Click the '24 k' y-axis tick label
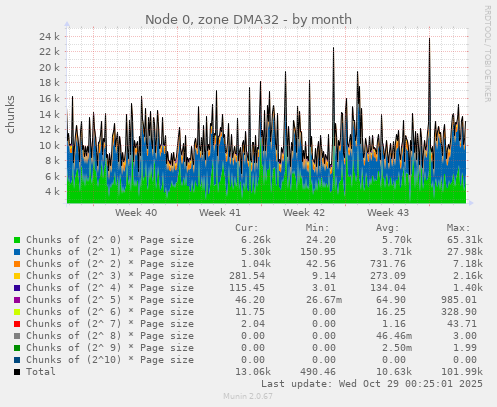The image size is (497, 407). [49, 36]
